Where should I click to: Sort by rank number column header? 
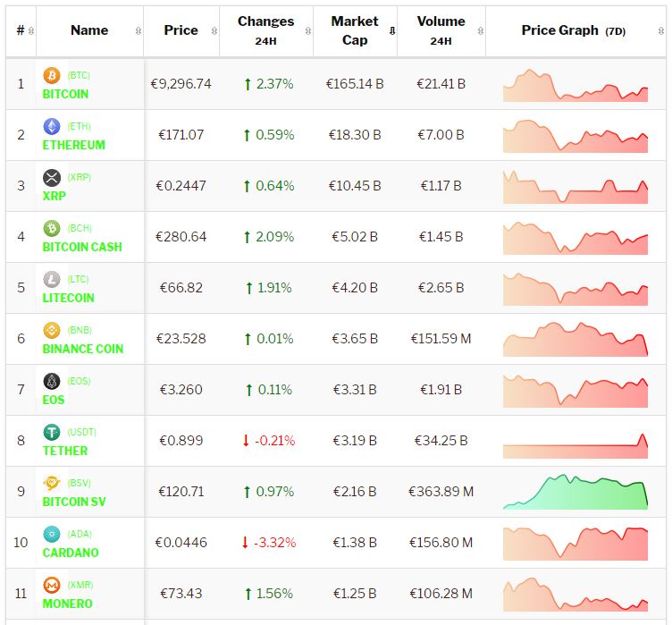click(21, 30)
